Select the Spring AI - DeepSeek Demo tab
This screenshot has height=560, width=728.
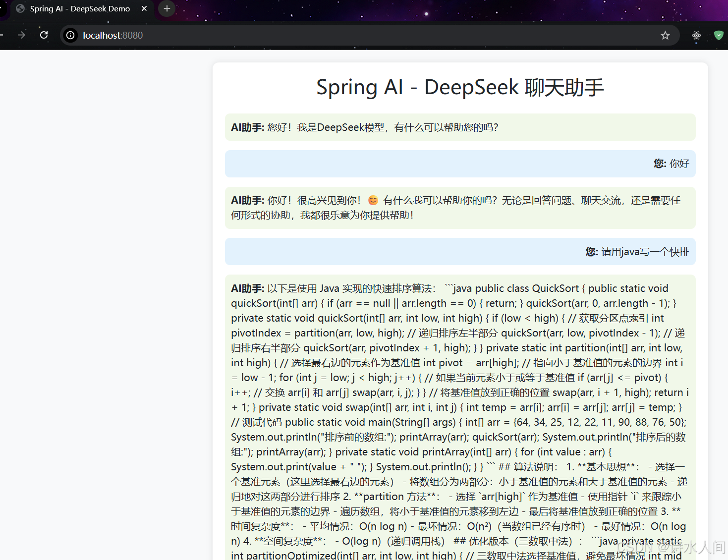82,9
